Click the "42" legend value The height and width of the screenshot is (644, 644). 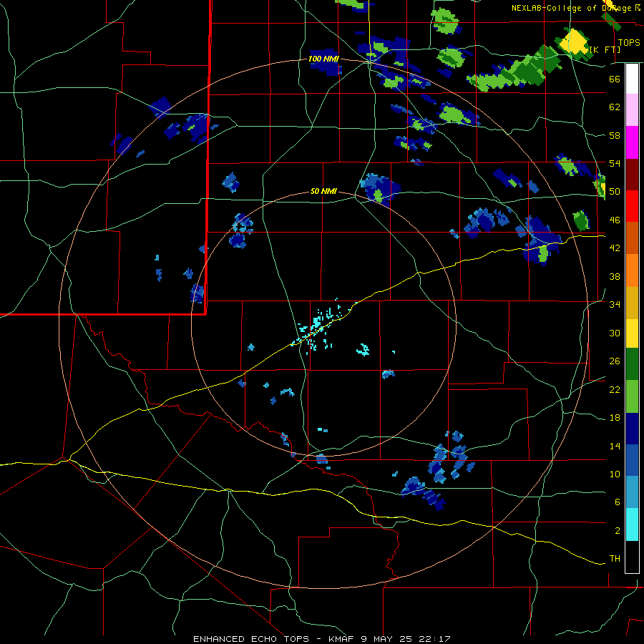pyautogui.click(x=615, y=248)
